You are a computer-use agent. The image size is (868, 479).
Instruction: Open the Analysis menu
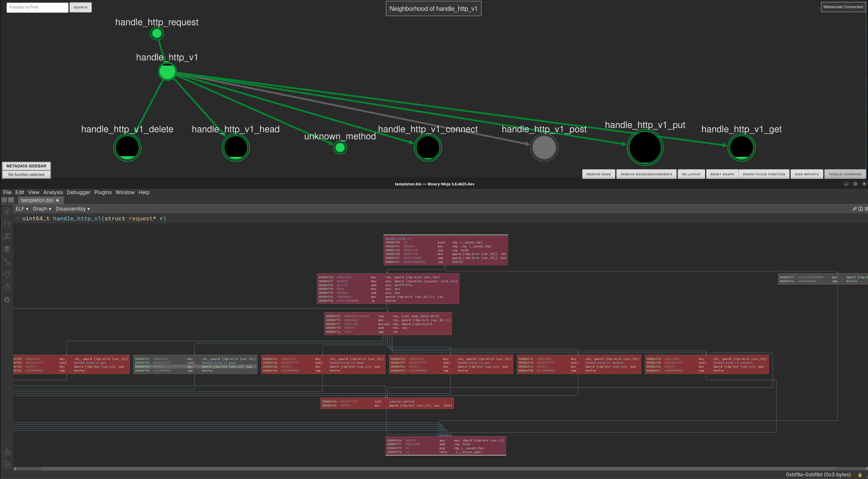(52, 192)
